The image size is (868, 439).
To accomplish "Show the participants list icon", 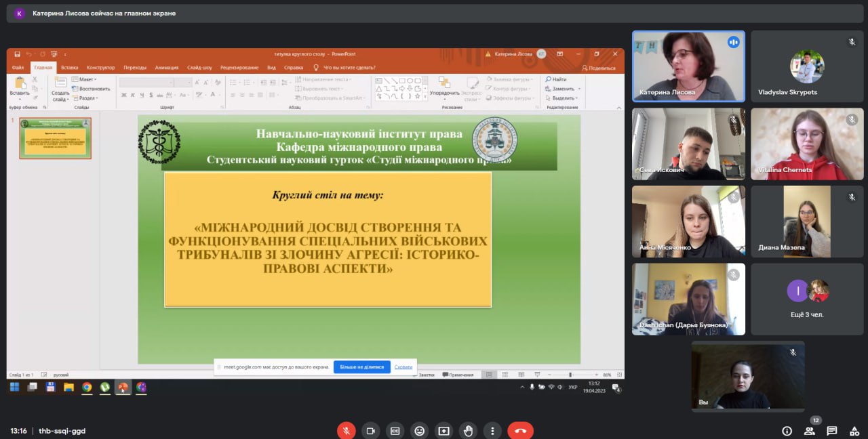I will tap(810, 431).
